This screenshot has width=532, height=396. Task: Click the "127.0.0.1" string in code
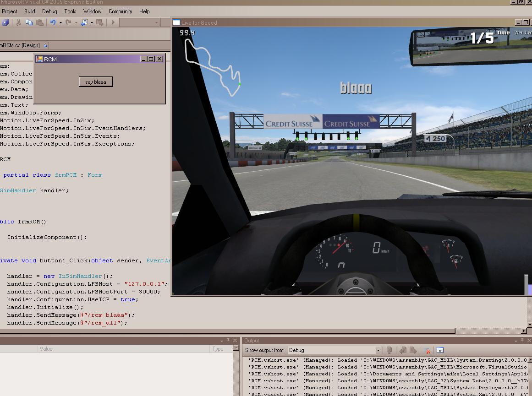(x=144, y=284)
